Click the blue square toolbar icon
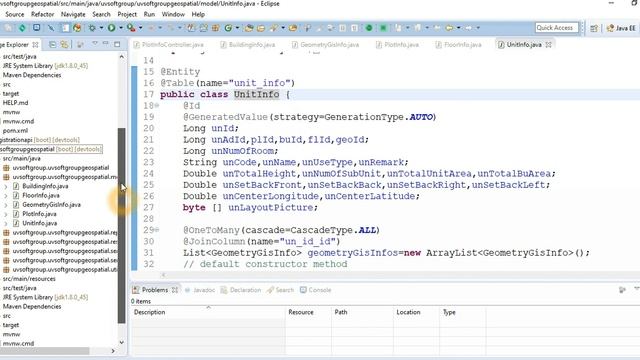Viewport: 640px width, 360px height. (36, 28)
